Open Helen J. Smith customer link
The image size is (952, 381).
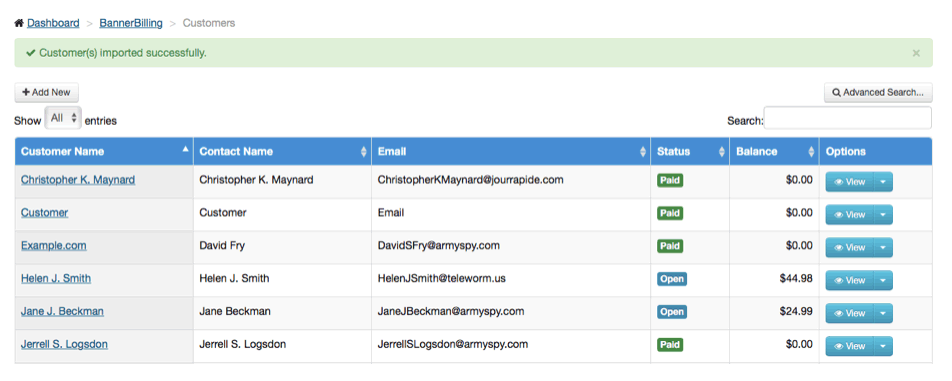pyautogui.click(x=56, y=278)
